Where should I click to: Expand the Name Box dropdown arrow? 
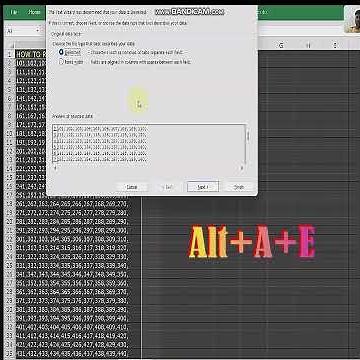tap(38, 31)
